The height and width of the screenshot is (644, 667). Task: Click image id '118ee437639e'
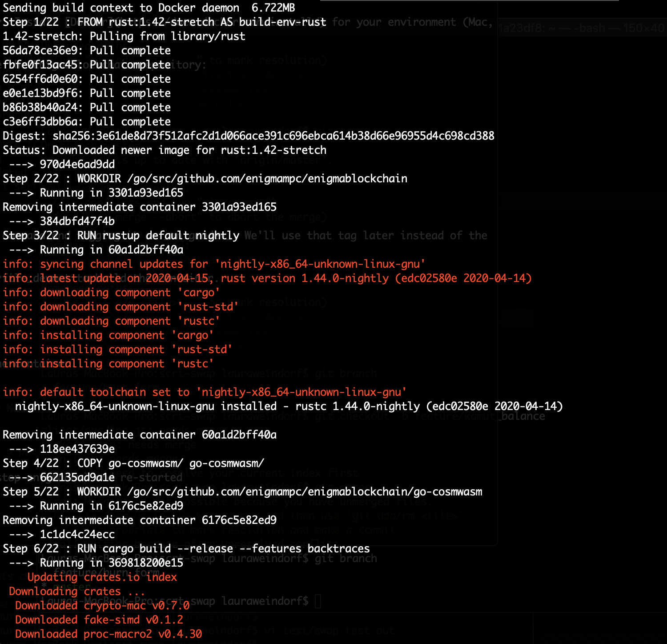77,449
